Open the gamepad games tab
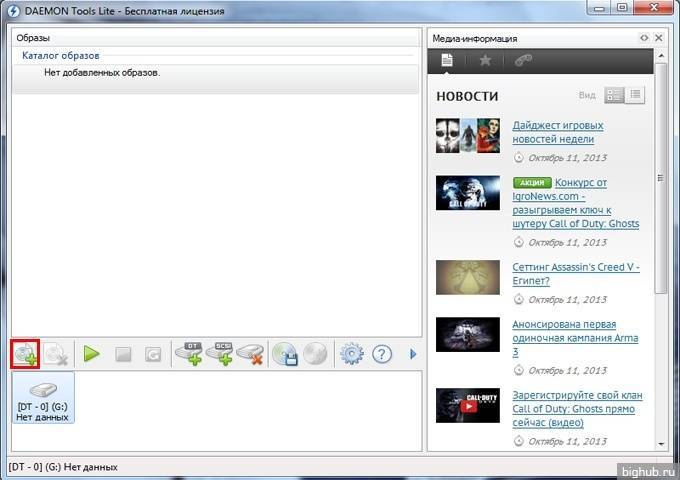The width and height of the screenshot is (680, 480). point(523,60)
